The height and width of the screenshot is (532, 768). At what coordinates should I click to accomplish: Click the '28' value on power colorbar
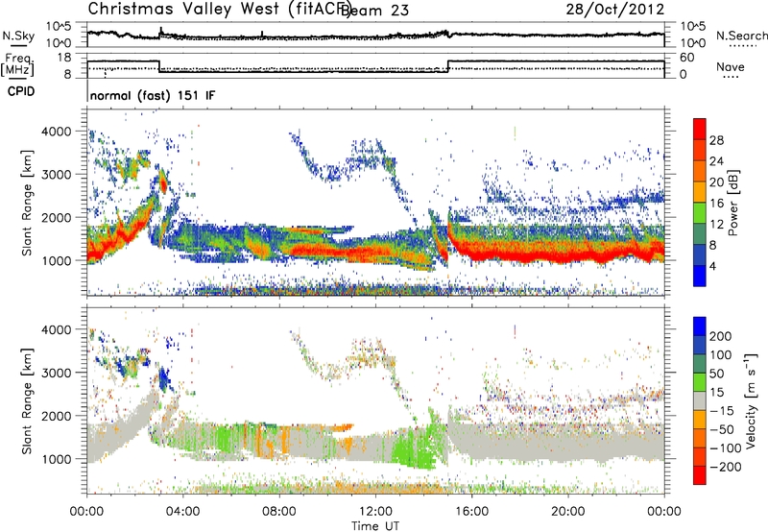point(716,140)
